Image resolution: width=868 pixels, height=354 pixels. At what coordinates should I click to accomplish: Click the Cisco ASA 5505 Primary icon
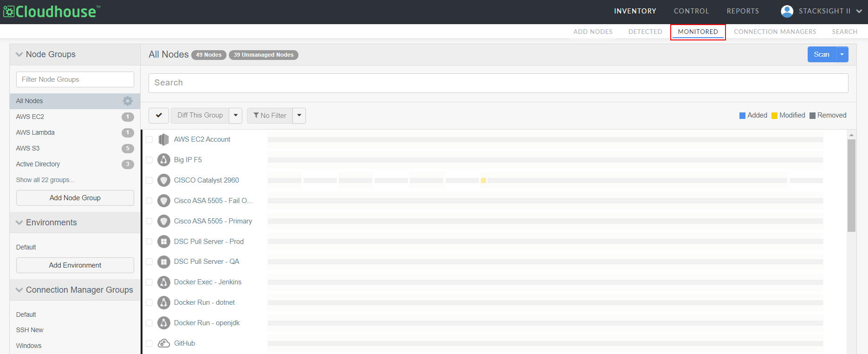coord(163,221)
